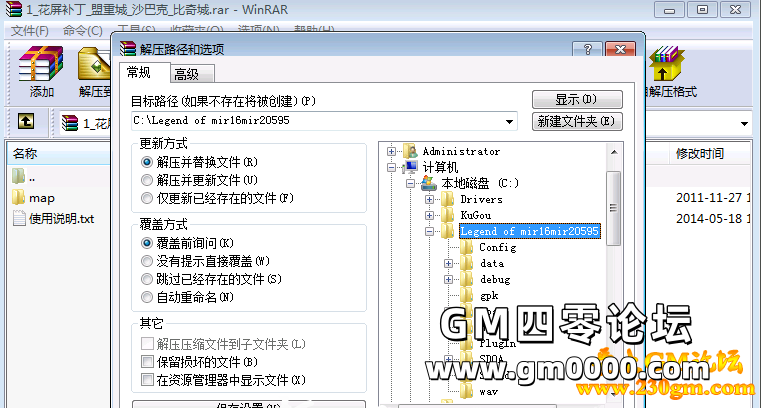761x408 pixels.
Task: Click the self-extracting format (解压格式) toolbar icon
Action: pyautogui.click(x=666, y=64)
